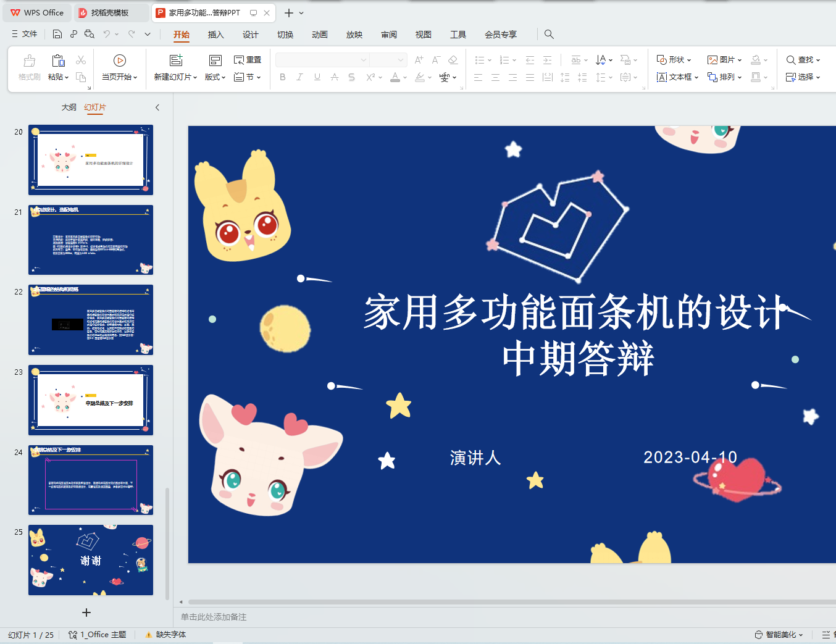The height and width of the screenshot is (644, 836).
Task: Click the decrease paragraph spacing icon
Action: pyautogui.click(x=582, y=77)
